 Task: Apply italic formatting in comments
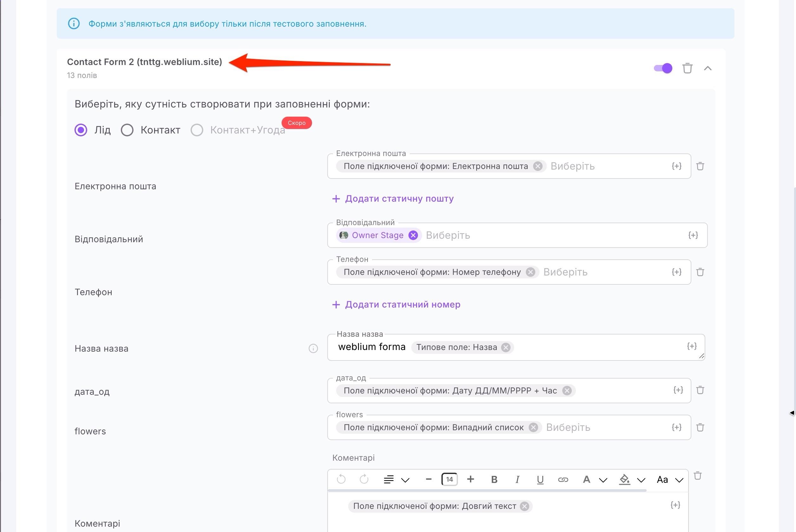[517, 479]
